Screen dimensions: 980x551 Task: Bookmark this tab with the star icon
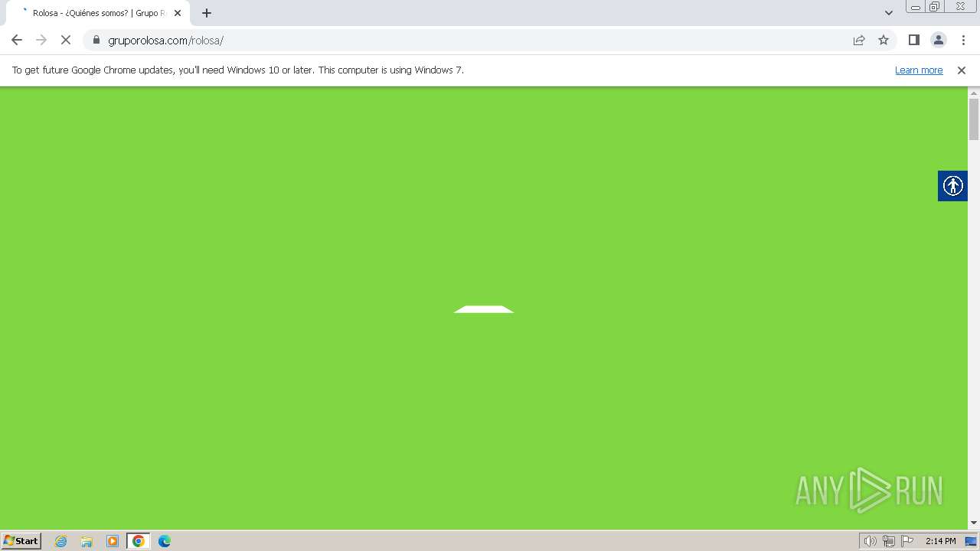click(884, 41)
